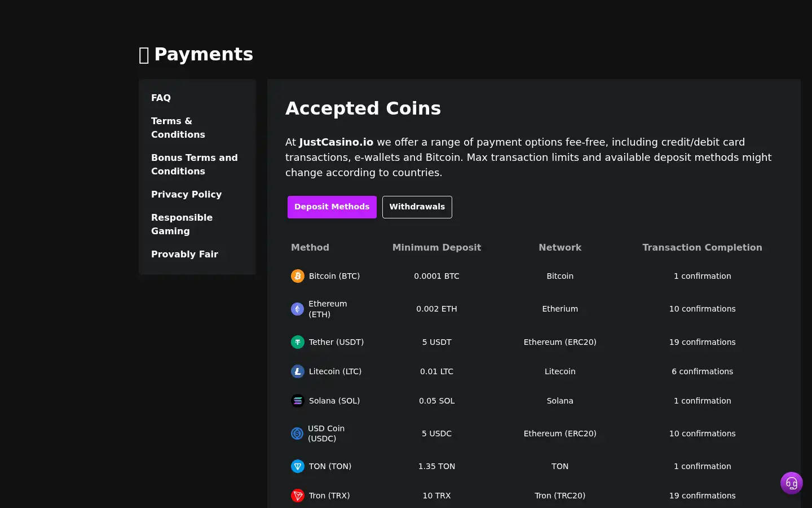Click the TON coin icon
Screen dimensions: 812x508
298,466
